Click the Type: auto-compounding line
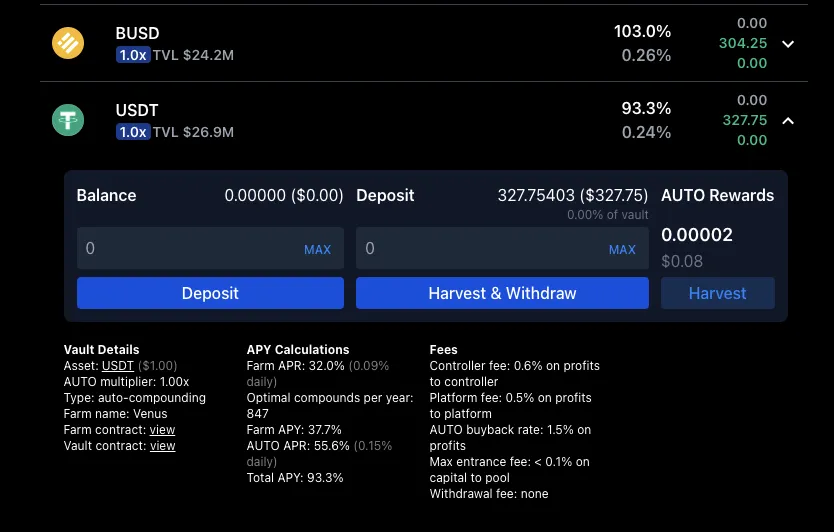Viewport: 834px width, 532px height. coord(135,398)
